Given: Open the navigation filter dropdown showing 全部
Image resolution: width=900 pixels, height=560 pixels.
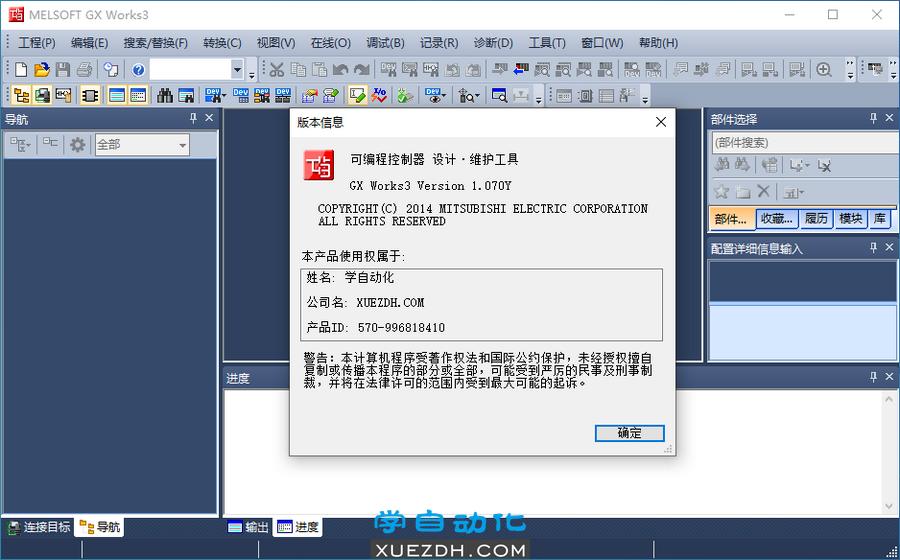Looking at the screenshot, I should (x=142, y=145).
